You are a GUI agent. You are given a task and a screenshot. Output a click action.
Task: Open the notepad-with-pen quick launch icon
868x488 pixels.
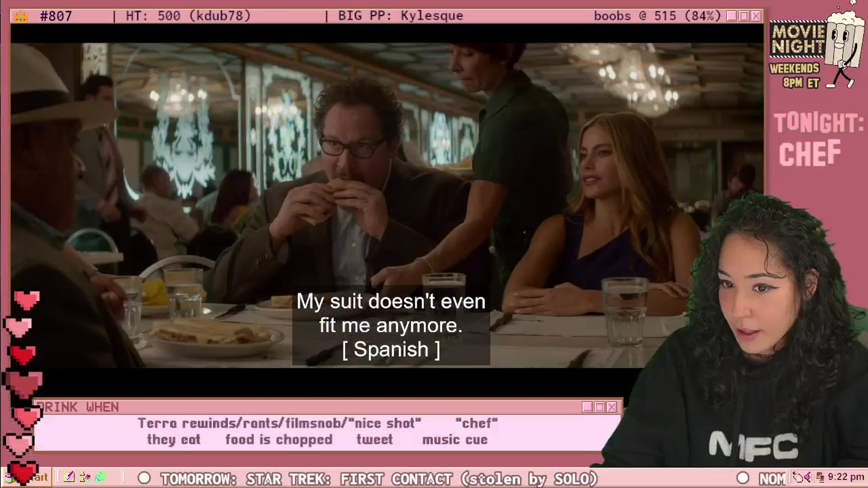click(69, 477)
